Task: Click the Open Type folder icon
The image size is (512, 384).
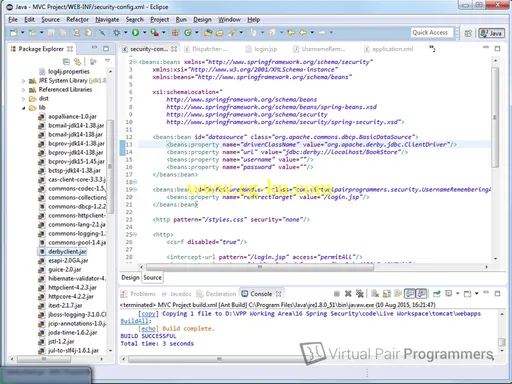Action: click(208, 32)
